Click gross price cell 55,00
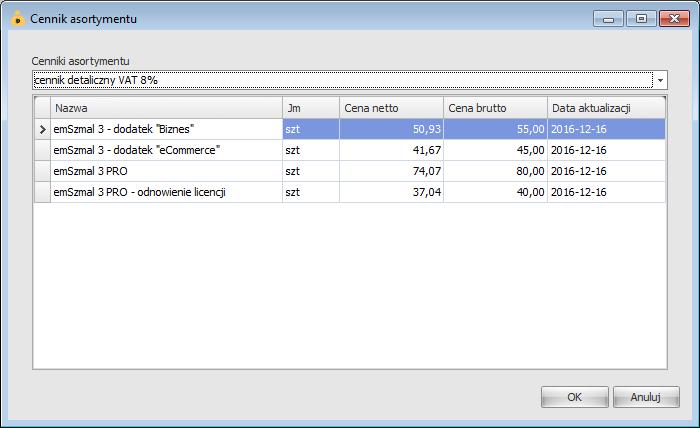The width and height of the screenshot is (700, 428). [x=496, y=129]
